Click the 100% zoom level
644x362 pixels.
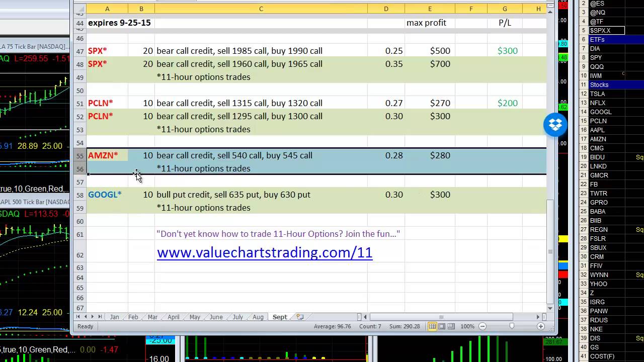467,326
